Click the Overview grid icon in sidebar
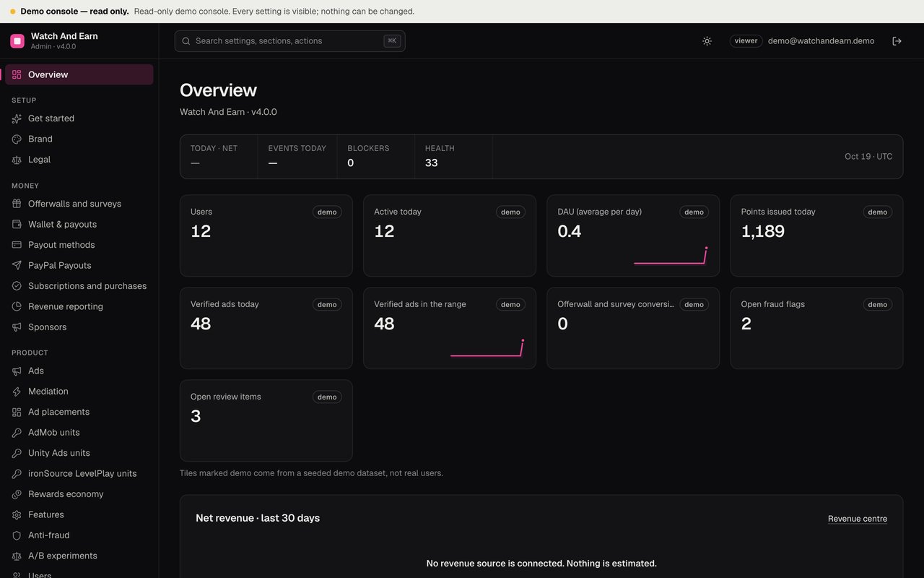This screenshot has height=578, width=924. pos(17,74)
